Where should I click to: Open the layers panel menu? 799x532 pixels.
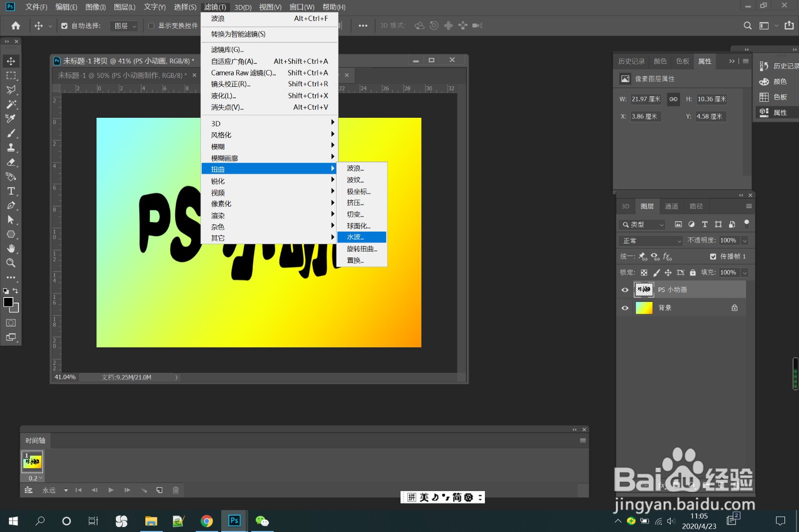(x=749, y=206)
